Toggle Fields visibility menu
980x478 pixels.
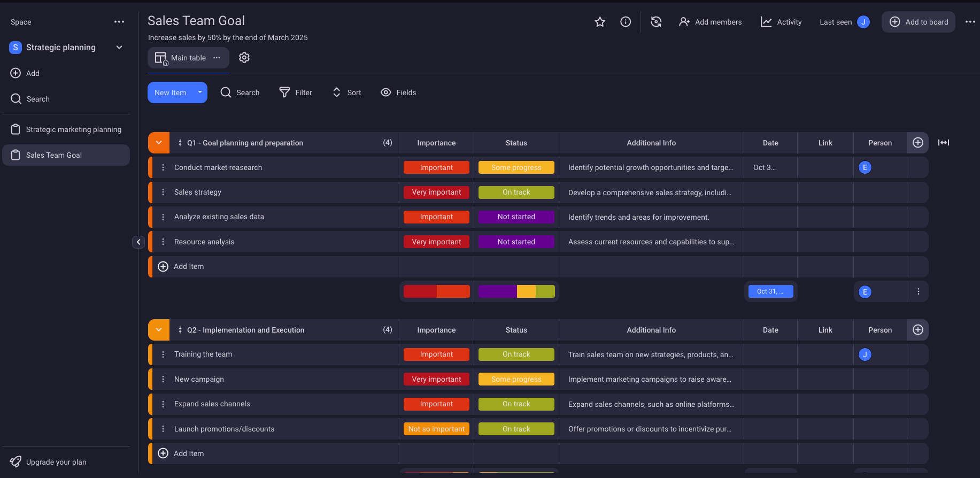pos(398,92)
